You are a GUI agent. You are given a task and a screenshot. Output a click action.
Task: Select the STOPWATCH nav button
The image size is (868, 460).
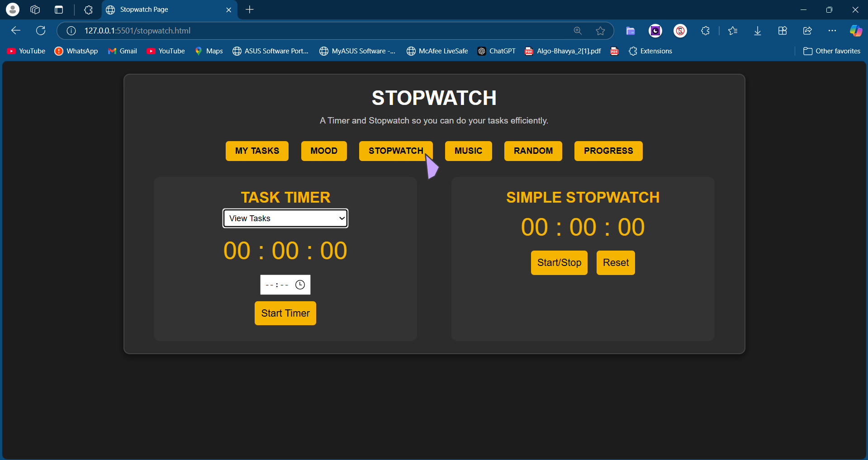[396, 151]
